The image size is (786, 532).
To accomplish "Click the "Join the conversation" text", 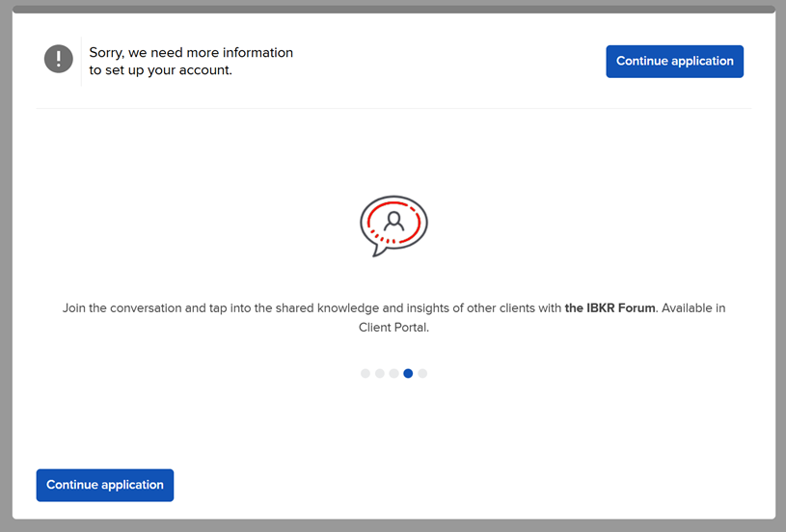I will [122, 308].
